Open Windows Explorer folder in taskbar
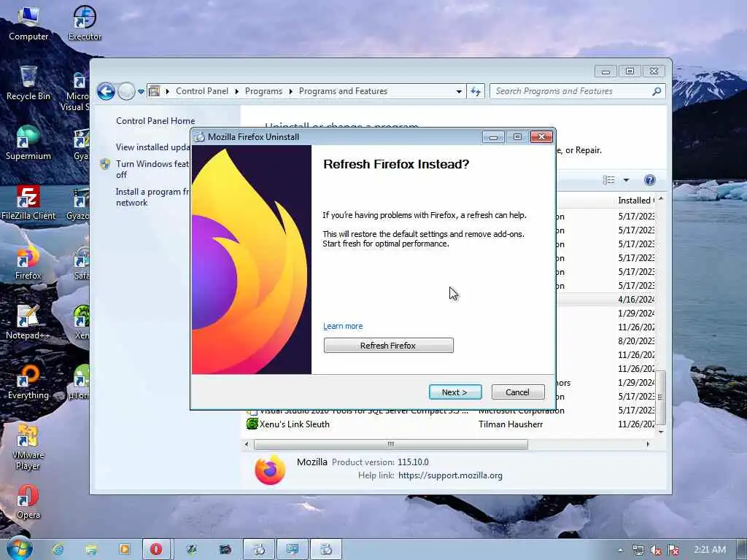This screenshot has height=560, width=747. click(x=91, y=550)
